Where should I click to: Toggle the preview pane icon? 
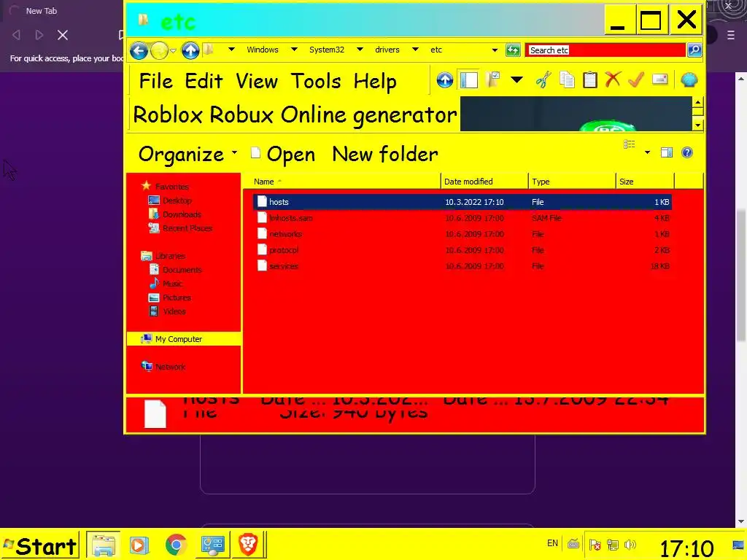click(667, 152)
